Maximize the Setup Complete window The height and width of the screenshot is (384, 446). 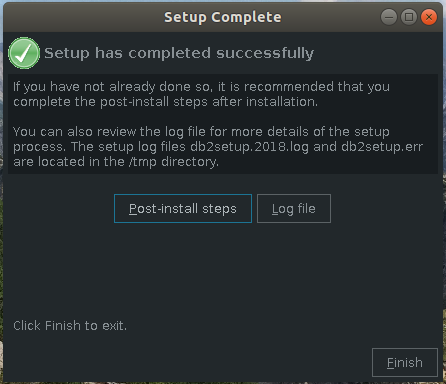click(x=409, y=17)
